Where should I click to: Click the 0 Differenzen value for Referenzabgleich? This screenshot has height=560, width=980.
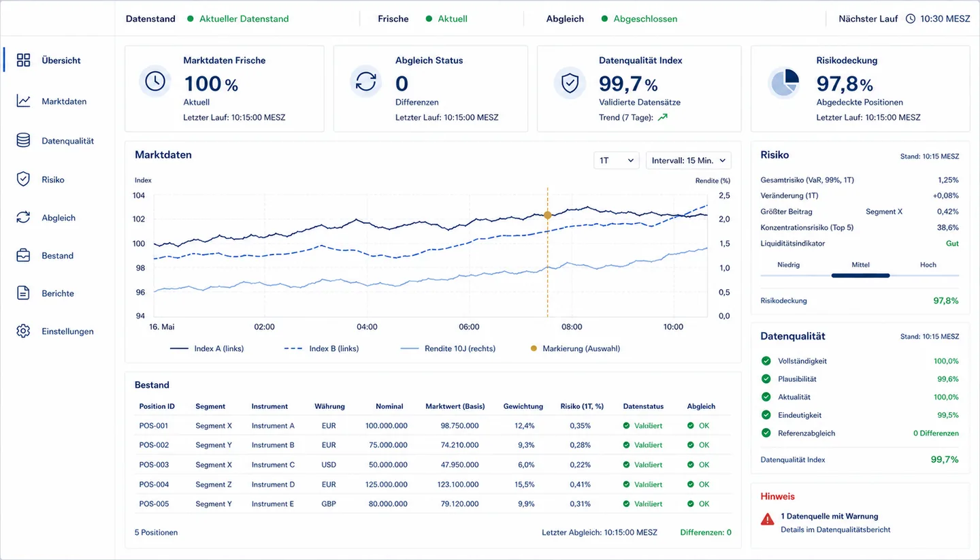point(936,433)
